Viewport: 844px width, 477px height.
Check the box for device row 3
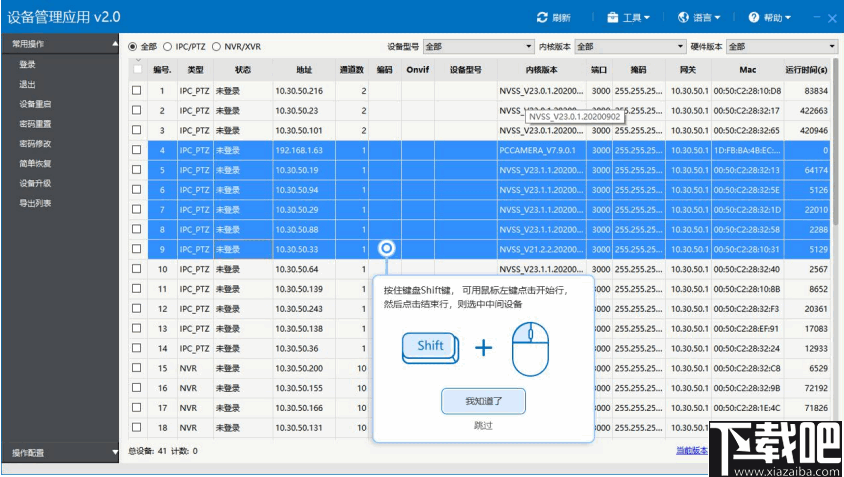click(x=137, y=130)
